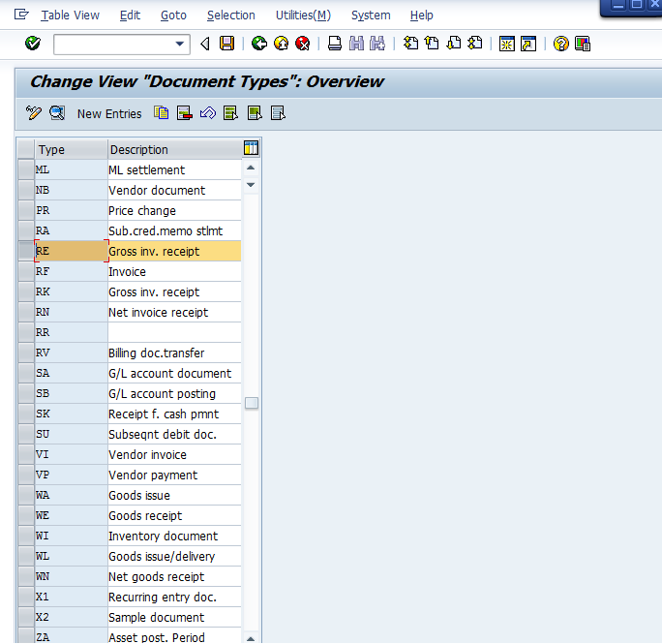Click the green checkmark Enter icon
Image resolution: width=662 pixels, height=644 pixels.
click(x=33, y=44)
